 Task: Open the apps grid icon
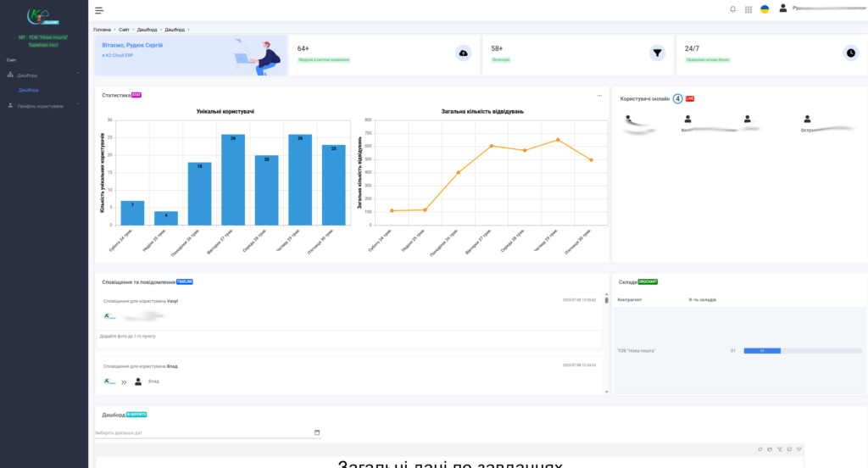pyautogui.click(x=748, y=9)
